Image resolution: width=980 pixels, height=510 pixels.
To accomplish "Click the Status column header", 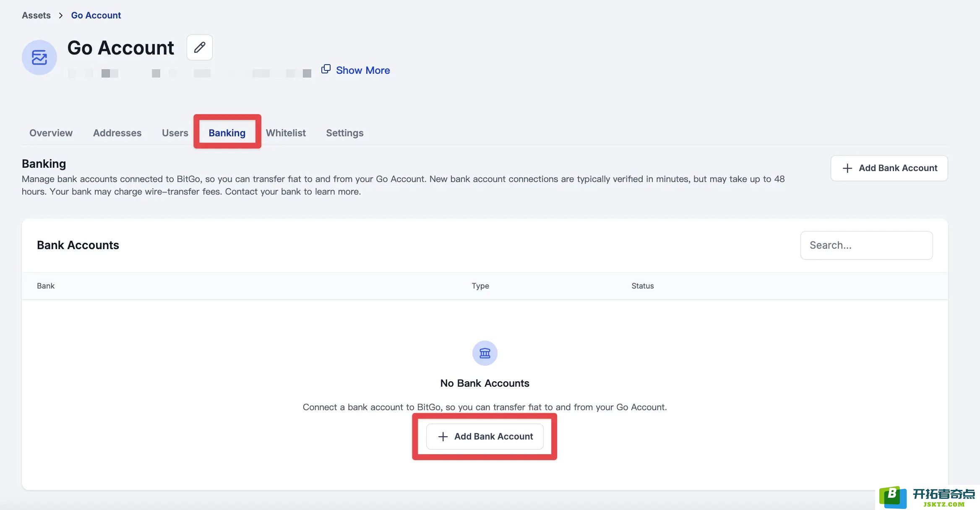I will coord(643,286).
